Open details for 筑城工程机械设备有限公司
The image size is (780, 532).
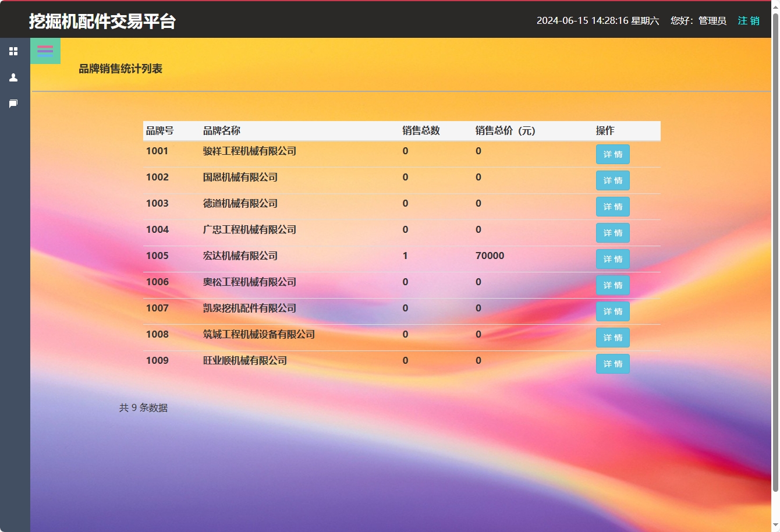pyautogui.click(x=612, y=338)
